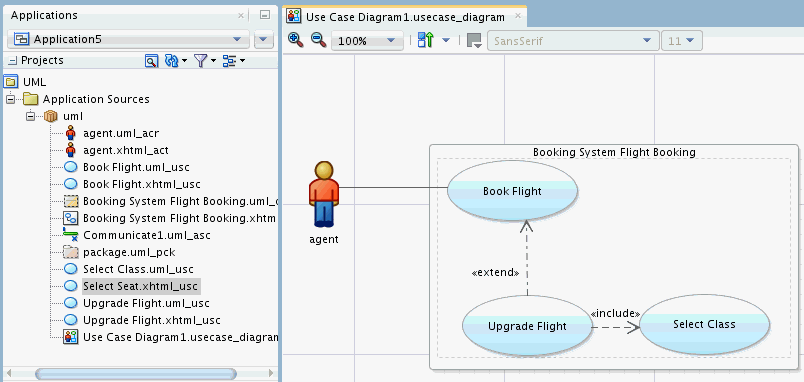Click the Select Class.uml_usc use case icon
Image resolution: width=804 pixels, height=382 pixels.
coord(71,269)
